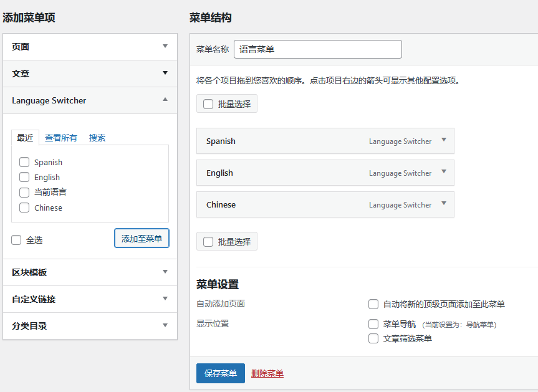Enable 自动将新的顶级页面添加至此菜单 option
The height and width of the screenshot is (392, 538).
(373, 304)
